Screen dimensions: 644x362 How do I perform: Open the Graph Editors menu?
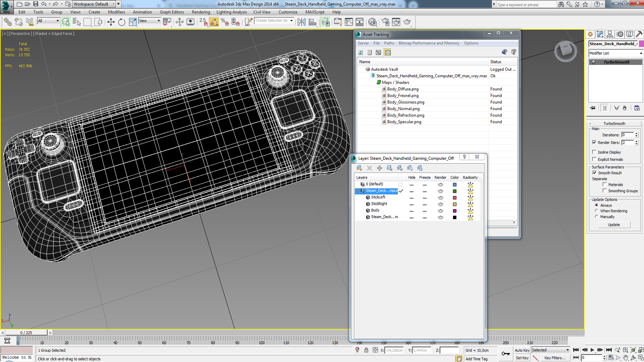[x=172, y=12]
